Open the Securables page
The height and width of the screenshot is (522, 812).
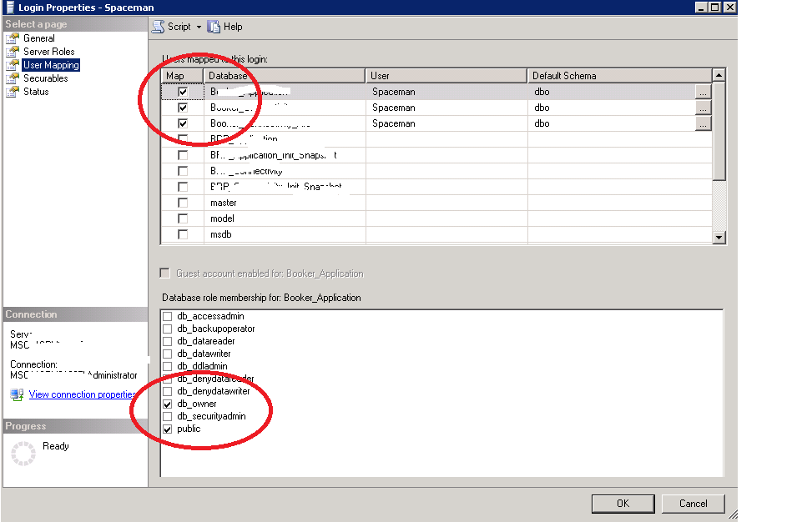(x=46, y=78)
